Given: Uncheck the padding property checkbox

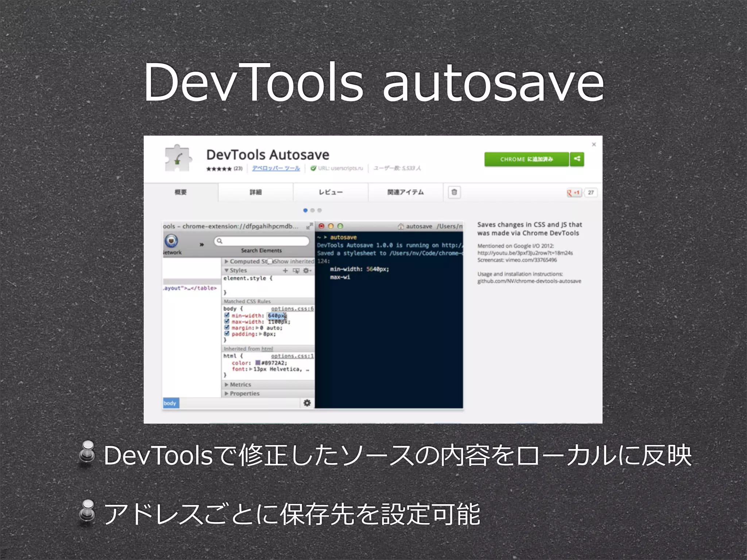Looking at the screenshot, I should pyautogui.click(x=227, y=334).
